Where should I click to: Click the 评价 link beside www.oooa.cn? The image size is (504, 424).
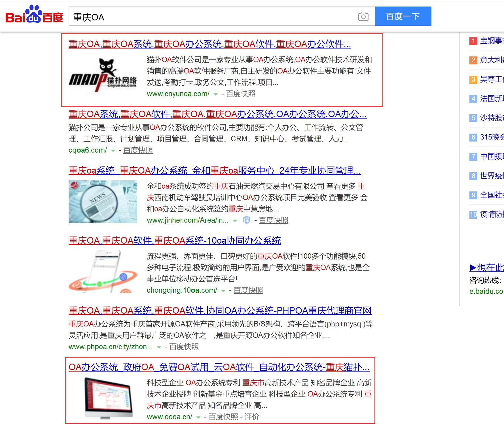tap(252, 417)
